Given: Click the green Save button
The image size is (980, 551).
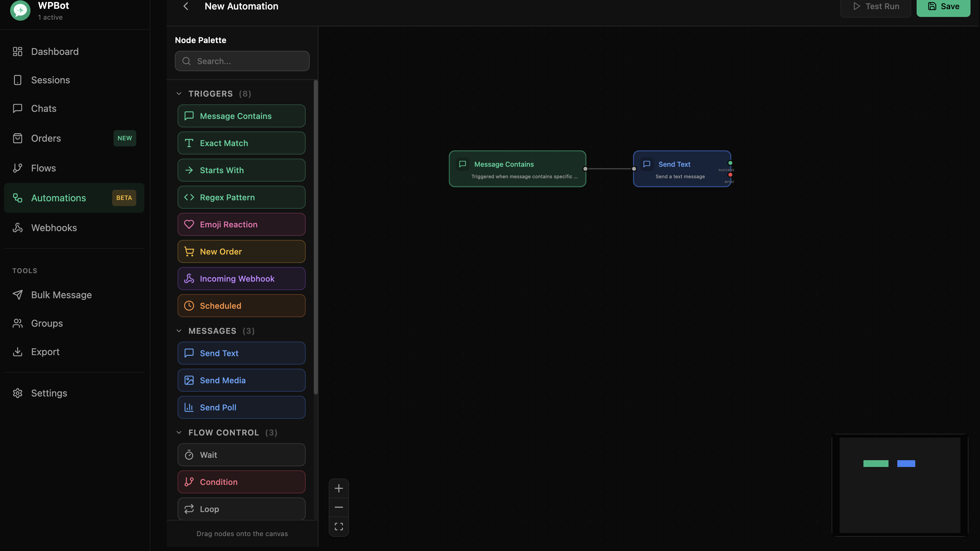Looking at the screenshot, I should coord(943,6).
